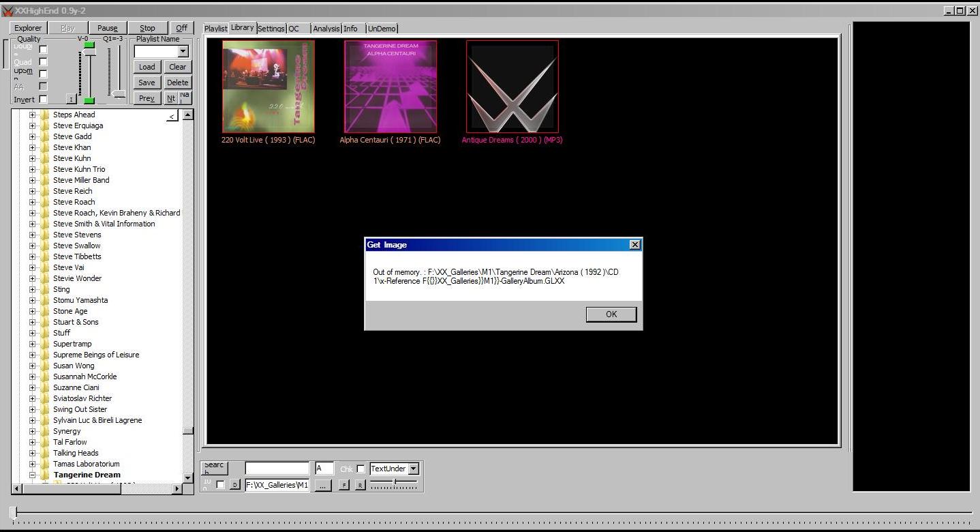This screenshot has height=532, width=980.
Task: Expand the Steve Khan tree node
Action: pos(32,147)
